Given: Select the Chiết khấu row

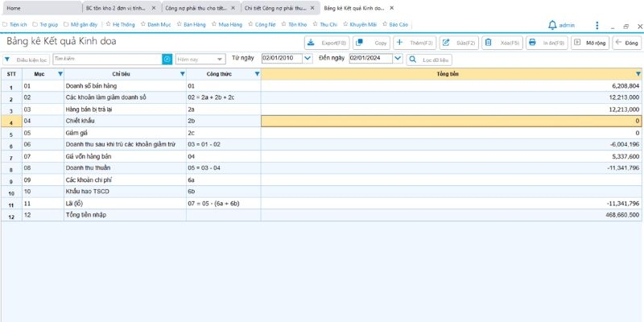Looking at the screenshot, I should pos(321,122).
